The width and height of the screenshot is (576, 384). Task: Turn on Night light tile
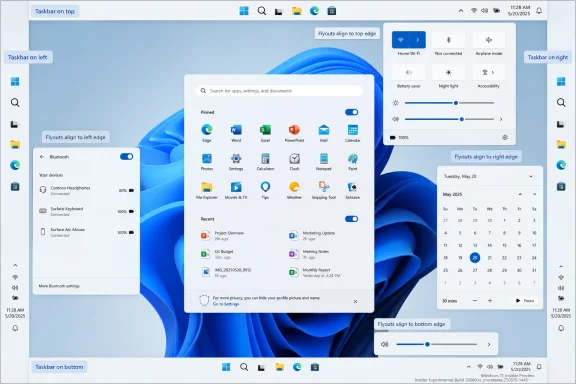pyautogui.click(x=448, y=72)
